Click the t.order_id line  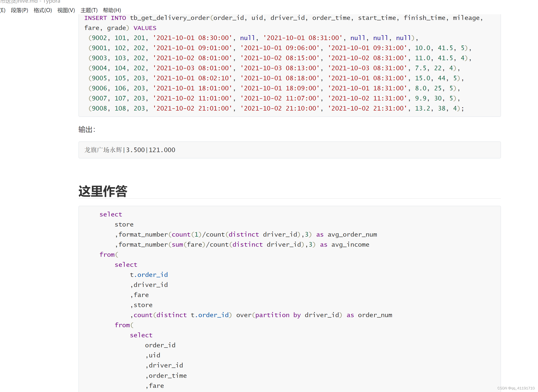point(149,275)
